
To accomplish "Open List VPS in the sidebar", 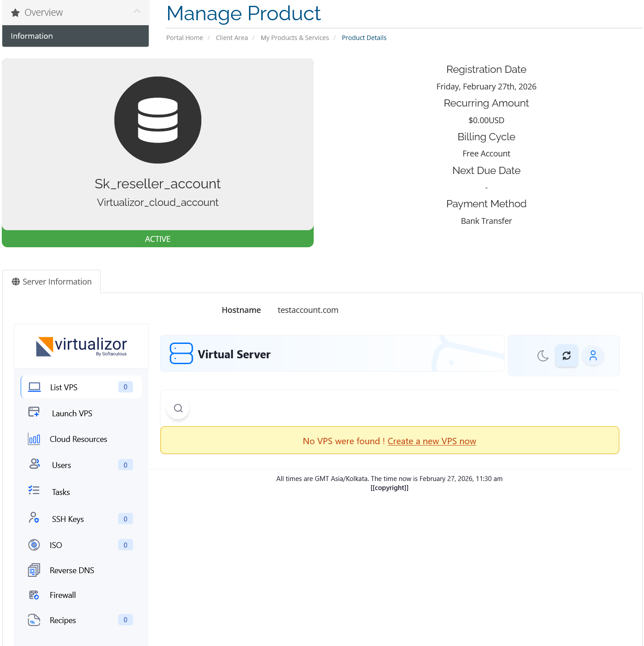I will coord(64,387).
